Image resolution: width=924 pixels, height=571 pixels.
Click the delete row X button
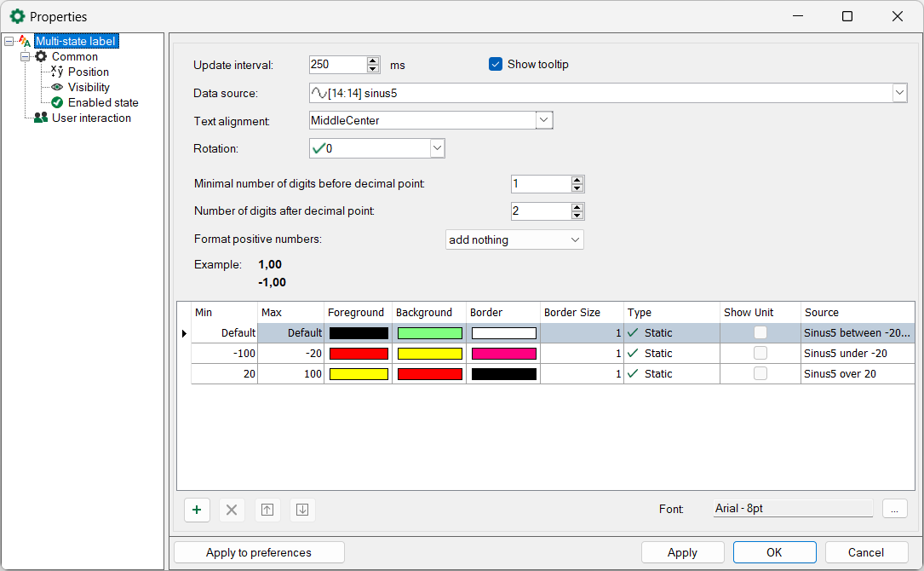click(x=231, y=510)
